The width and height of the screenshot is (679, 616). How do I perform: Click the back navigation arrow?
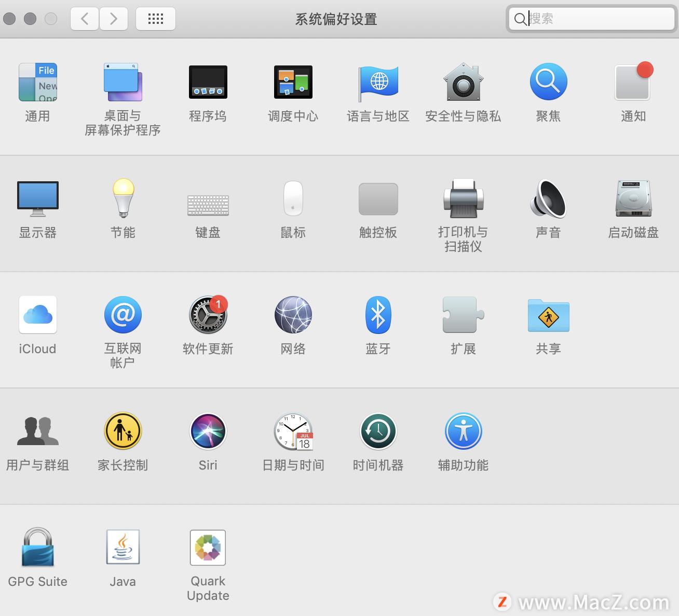(x=84, y=18)
